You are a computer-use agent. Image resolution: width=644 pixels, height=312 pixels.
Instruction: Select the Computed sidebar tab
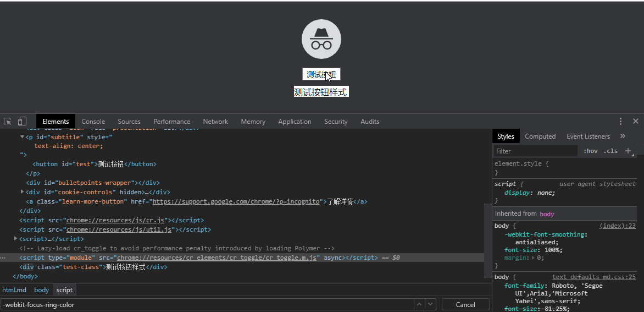coord(540,136)
